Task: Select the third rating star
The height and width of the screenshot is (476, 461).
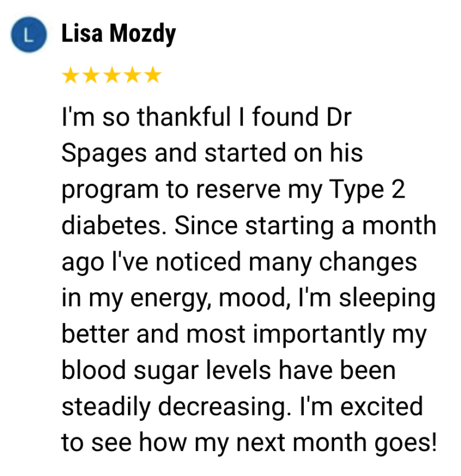Action: point(112,76)
